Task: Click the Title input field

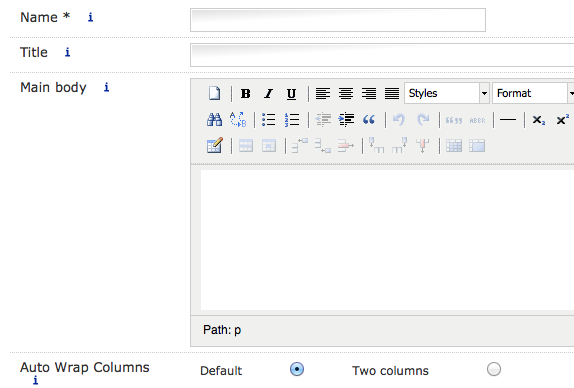Action: (x=382, y=55)
